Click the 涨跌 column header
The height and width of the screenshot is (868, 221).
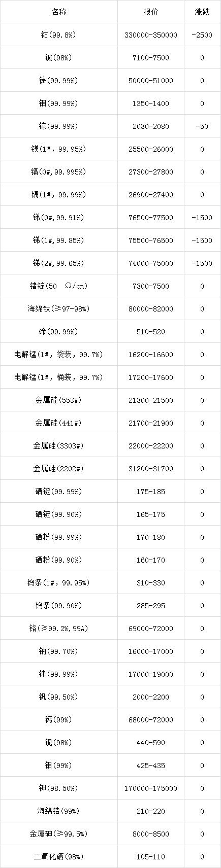click(202, 12)
